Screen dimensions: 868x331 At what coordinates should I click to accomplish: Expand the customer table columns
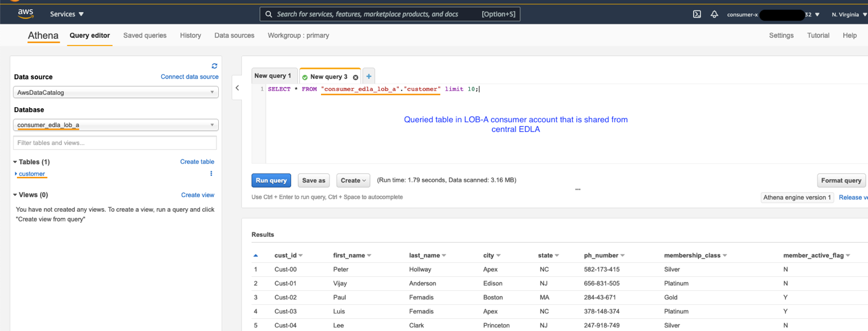[16, 173]
